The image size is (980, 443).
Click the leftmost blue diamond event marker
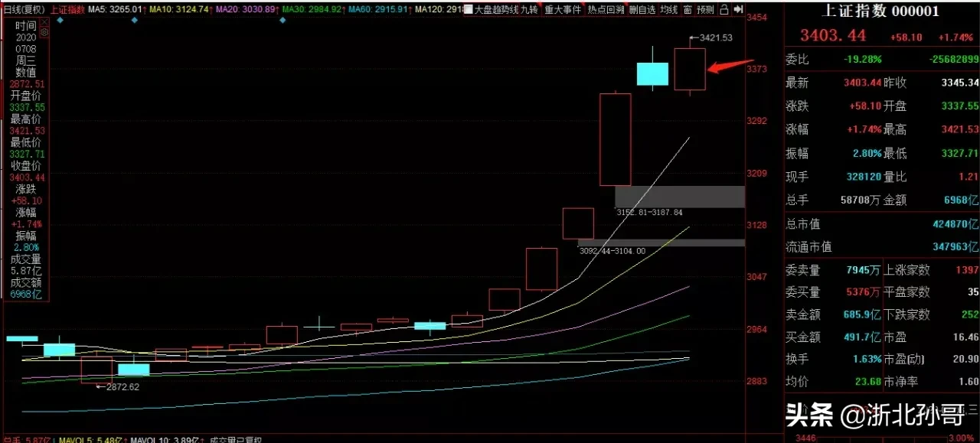click(60, 21)
